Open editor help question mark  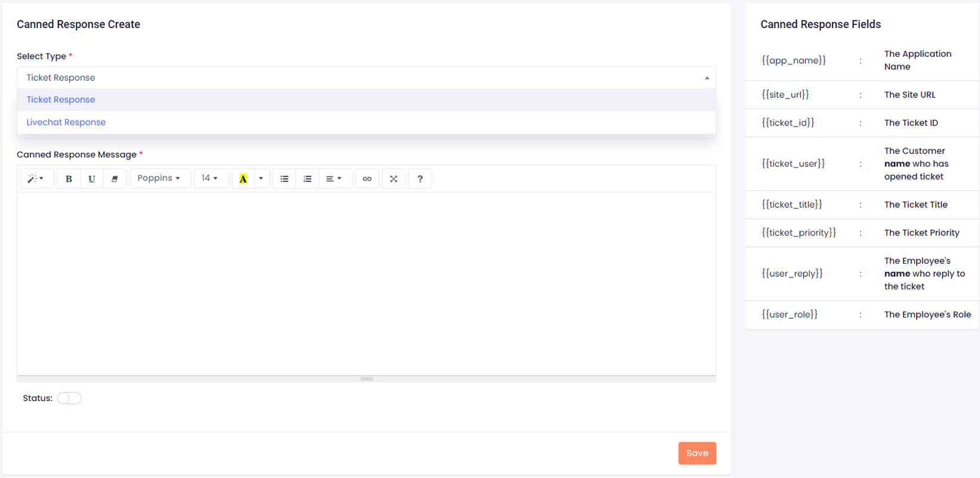(x=420, y=178)
